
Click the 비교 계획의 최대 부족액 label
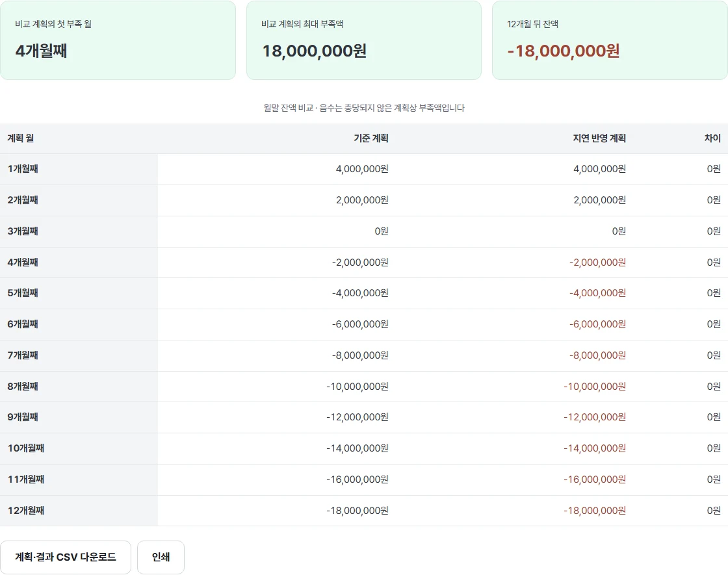(x=302, y=24)
